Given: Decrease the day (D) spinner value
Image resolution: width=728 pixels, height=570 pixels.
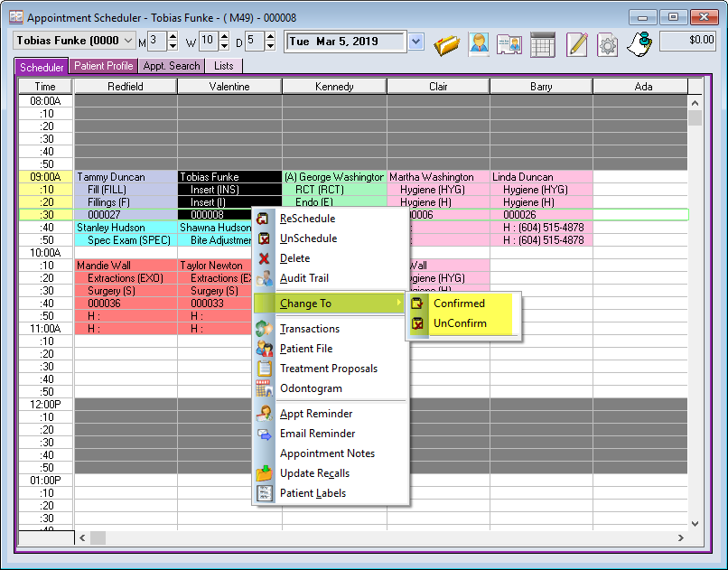Looking at the screenshot, I should coord(270,46).
